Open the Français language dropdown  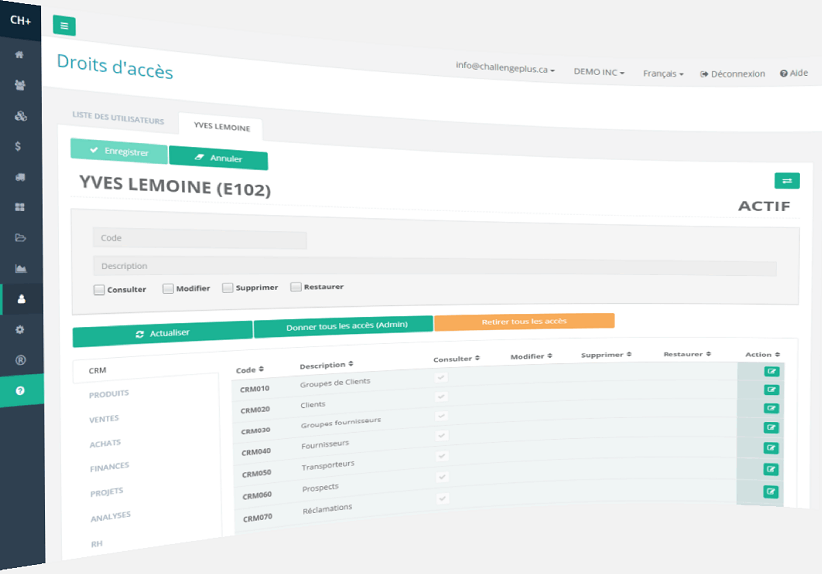[663, 74]
